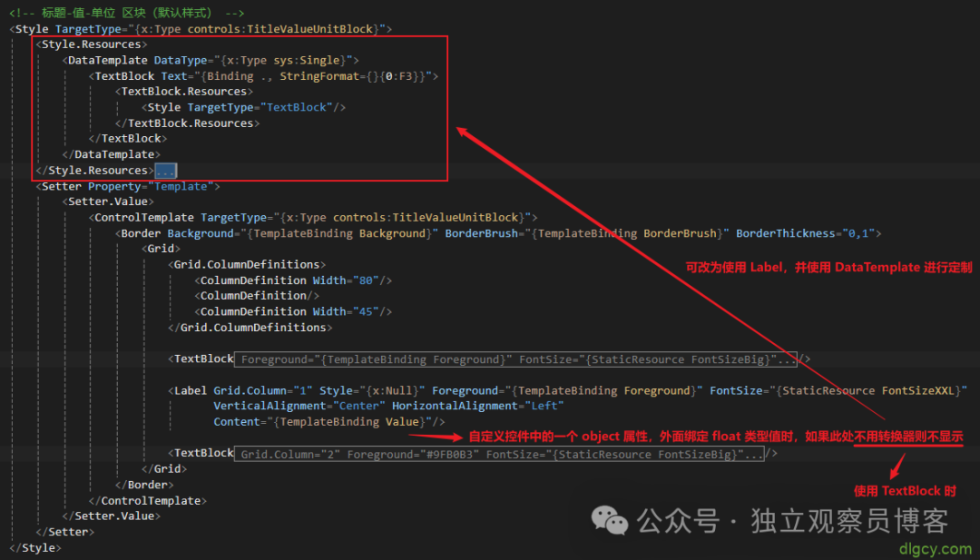Click the closing </Grid.ColumnDefinitions> tag
The height and width of the screenshot is (560, 980).
[250, 328]
